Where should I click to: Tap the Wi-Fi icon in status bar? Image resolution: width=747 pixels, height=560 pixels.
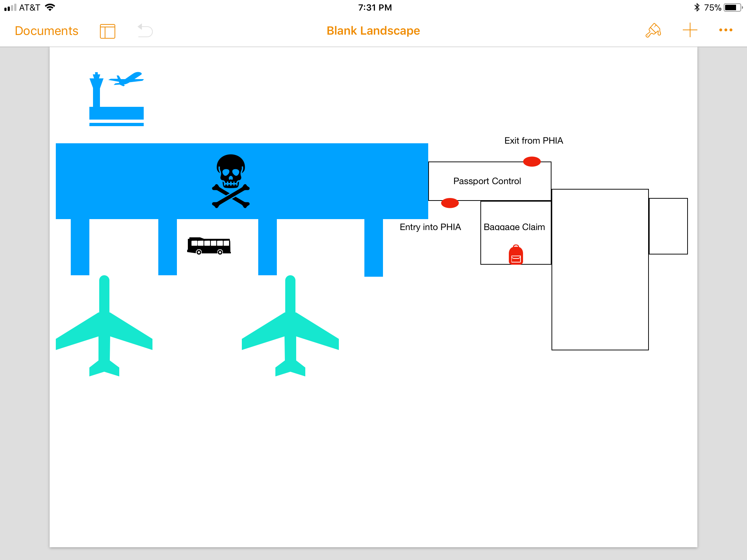[x=50, y=7]
